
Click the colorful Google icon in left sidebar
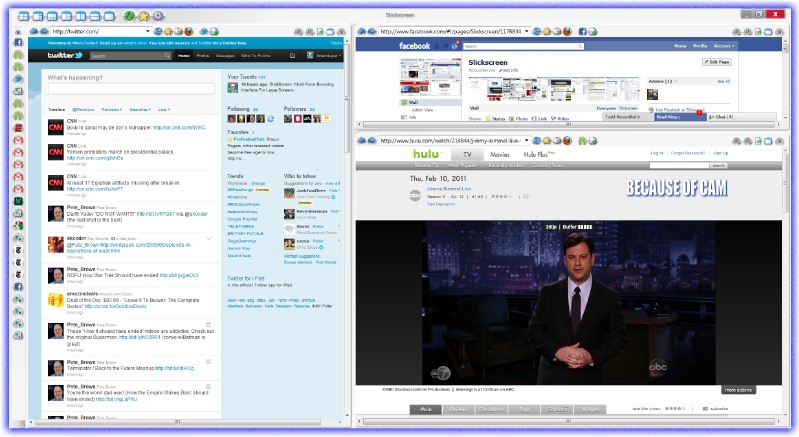point(18,226)
